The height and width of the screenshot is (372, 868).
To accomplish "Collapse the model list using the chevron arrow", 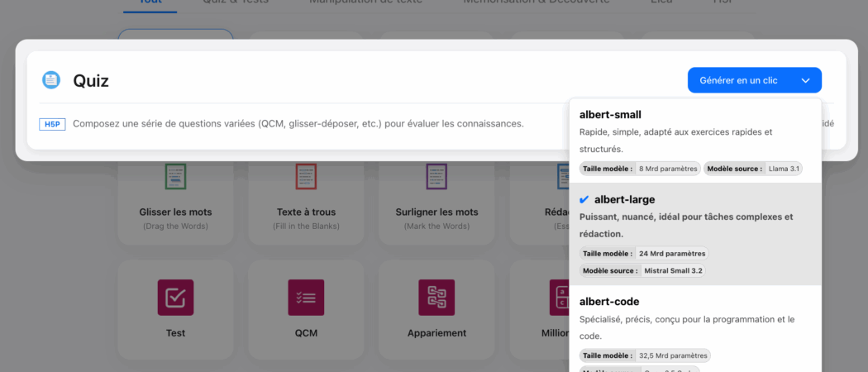I will pyautogui.click(x=805, y=80).
